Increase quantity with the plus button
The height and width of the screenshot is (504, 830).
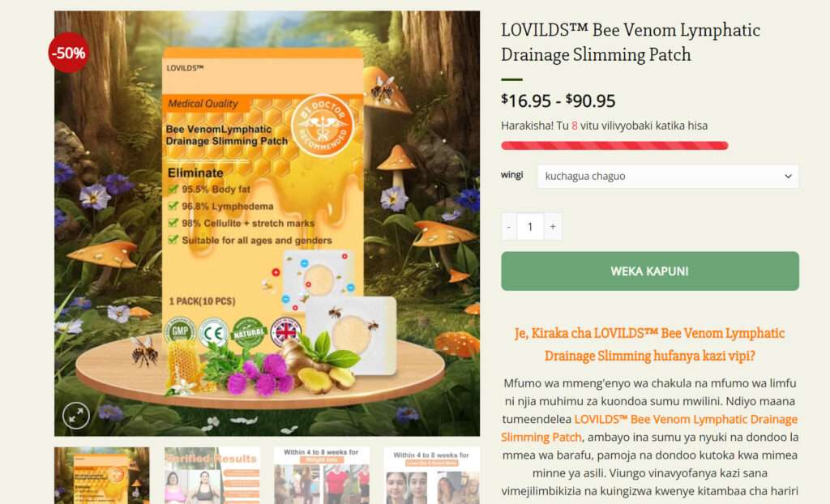553,227
